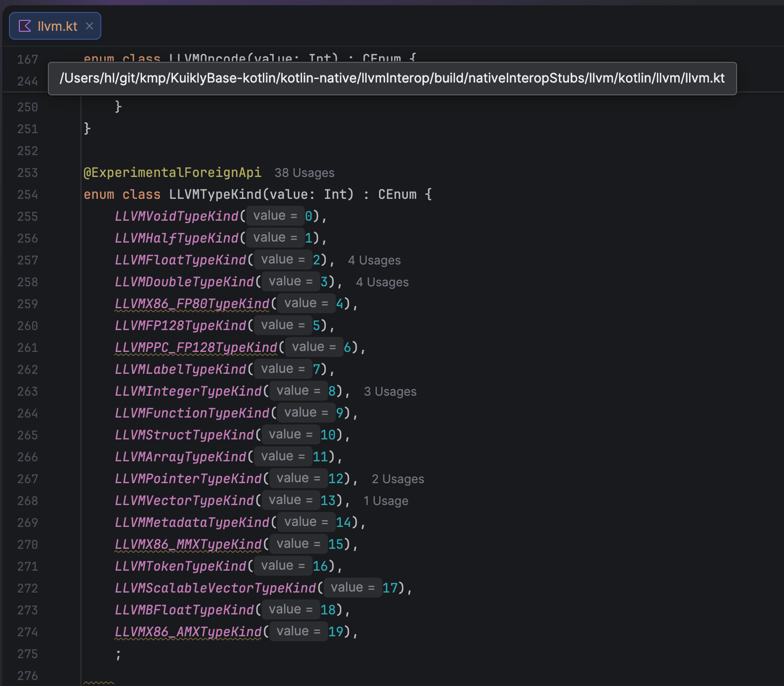Click the LLVMVoidTypeKind enum entry

click(176, 216)
